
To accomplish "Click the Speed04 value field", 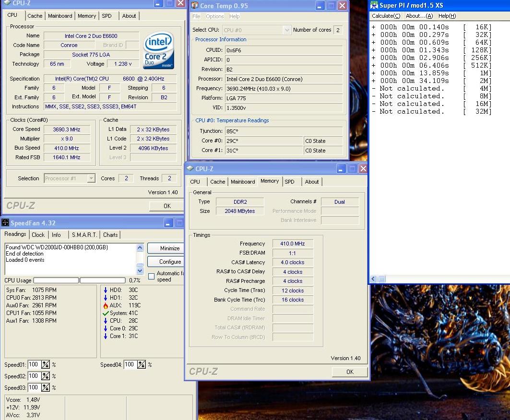I will coord(130,365).
